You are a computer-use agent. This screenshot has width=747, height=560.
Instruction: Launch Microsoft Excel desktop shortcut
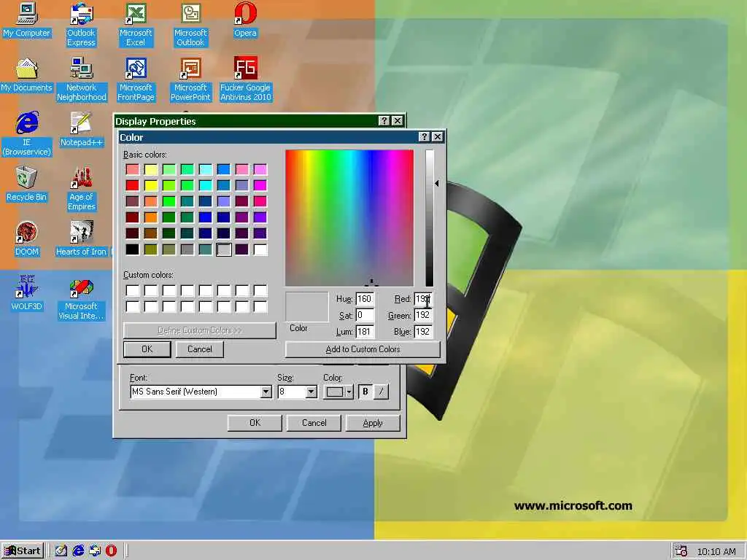click(136, 25)
